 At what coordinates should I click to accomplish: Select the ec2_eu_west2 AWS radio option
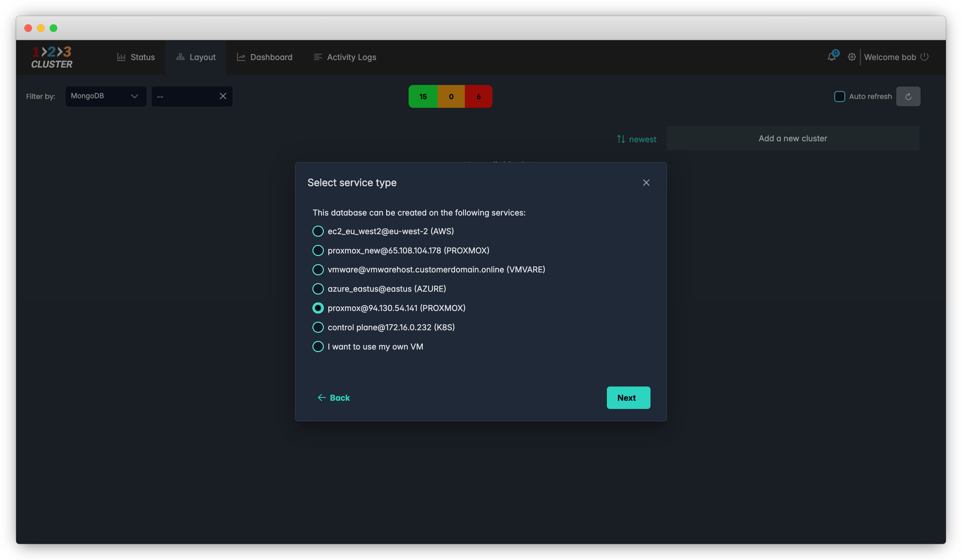318,231
